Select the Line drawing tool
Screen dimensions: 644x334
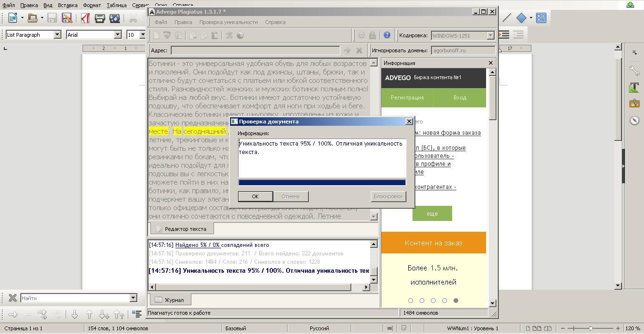(x=507, y=18)
